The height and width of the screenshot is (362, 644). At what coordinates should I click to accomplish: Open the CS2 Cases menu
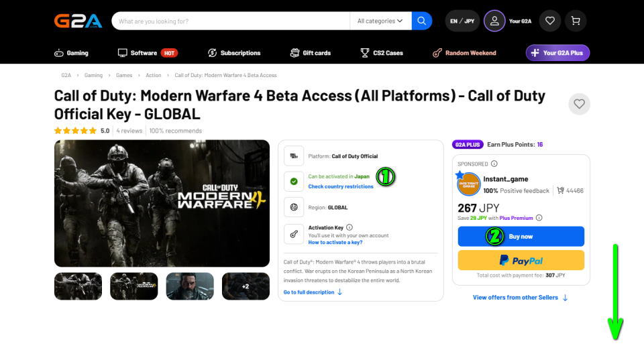tap(382, 53)
